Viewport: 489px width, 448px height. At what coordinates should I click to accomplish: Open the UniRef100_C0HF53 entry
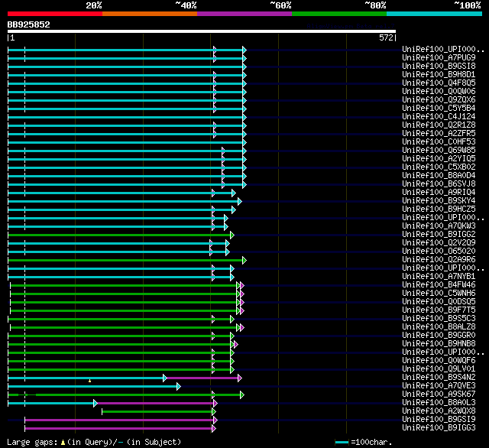tap(439, 141)
